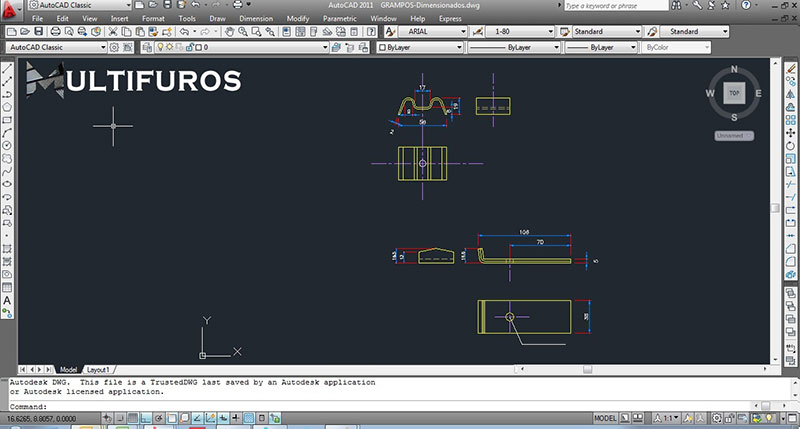800x429 pixels.
Task: Open the ByLayer color control dropdown
Action: pyautogui.click(x=418, y=47)
